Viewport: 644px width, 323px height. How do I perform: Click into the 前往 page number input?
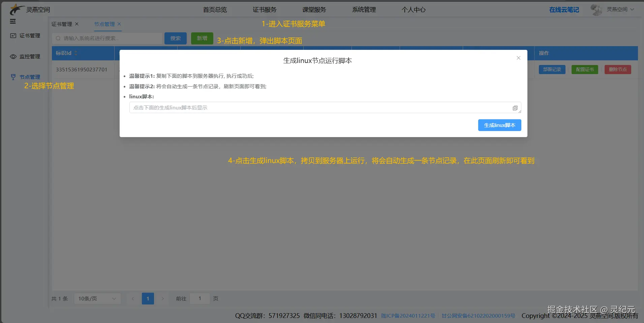(x=200, y=298)
